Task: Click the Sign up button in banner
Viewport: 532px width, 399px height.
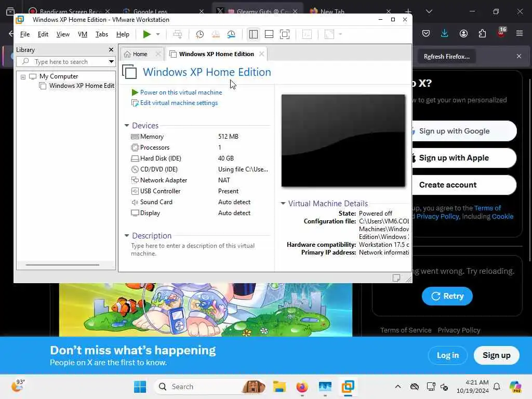Action: tap(496, 355)
